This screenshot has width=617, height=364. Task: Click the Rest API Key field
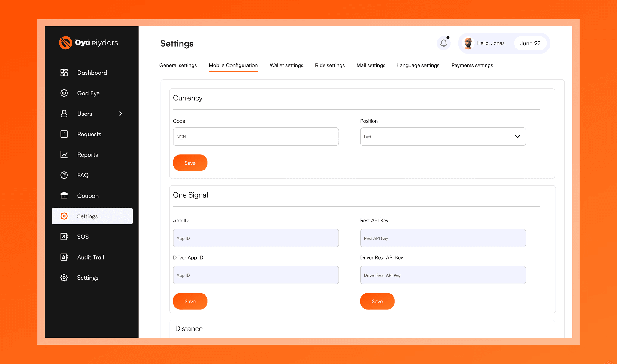coord(443,238)
